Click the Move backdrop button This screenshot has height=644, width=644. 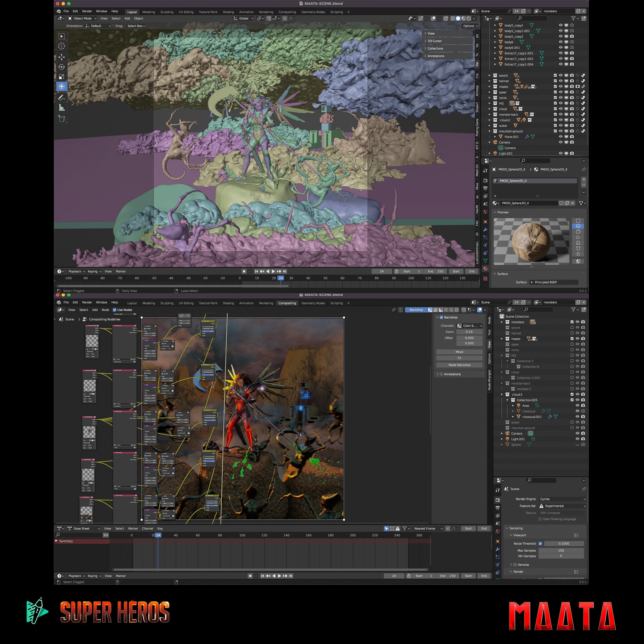pos(459,352)
